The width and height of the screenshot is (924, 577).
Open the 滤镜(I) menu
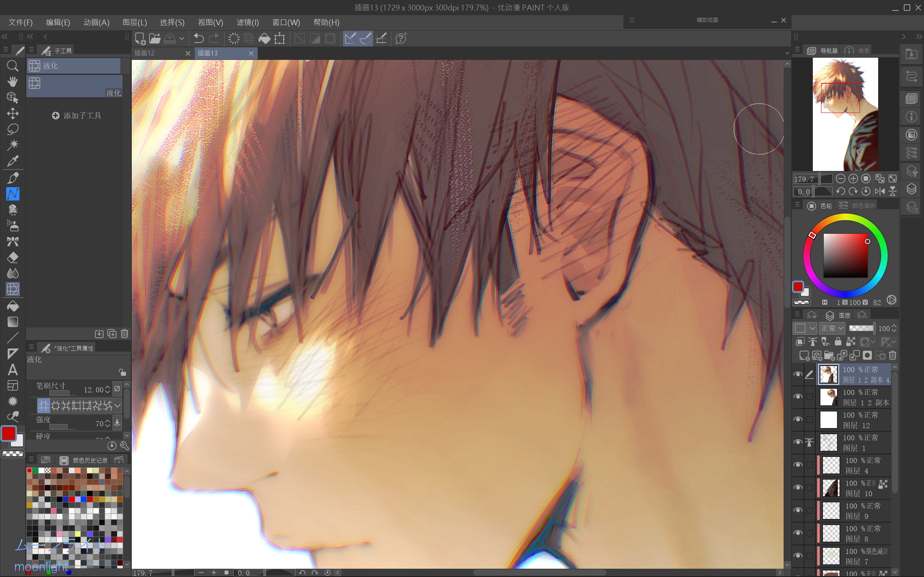pos(247,22)
